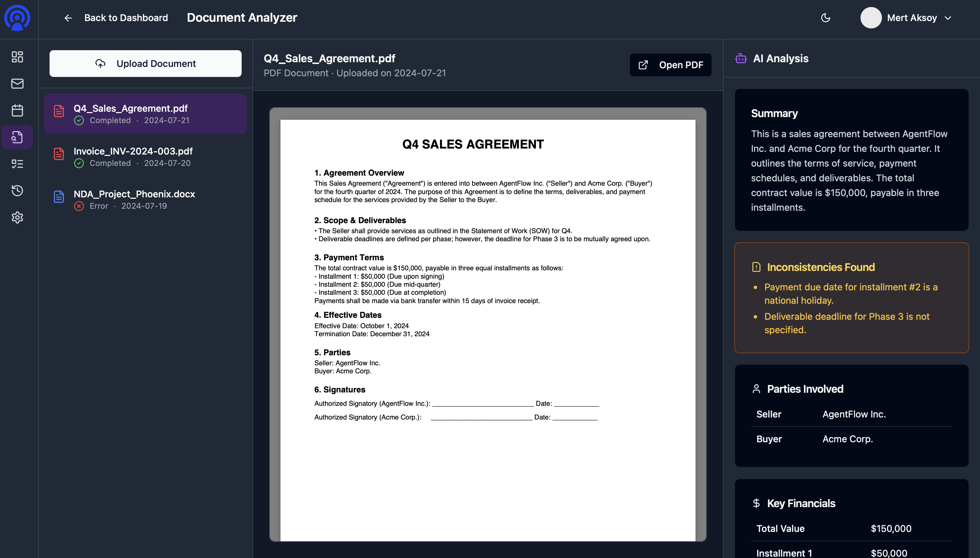Click the AgentFlow app logo
The height and width of the screenshot is (558, 980).
click(17, 18)
